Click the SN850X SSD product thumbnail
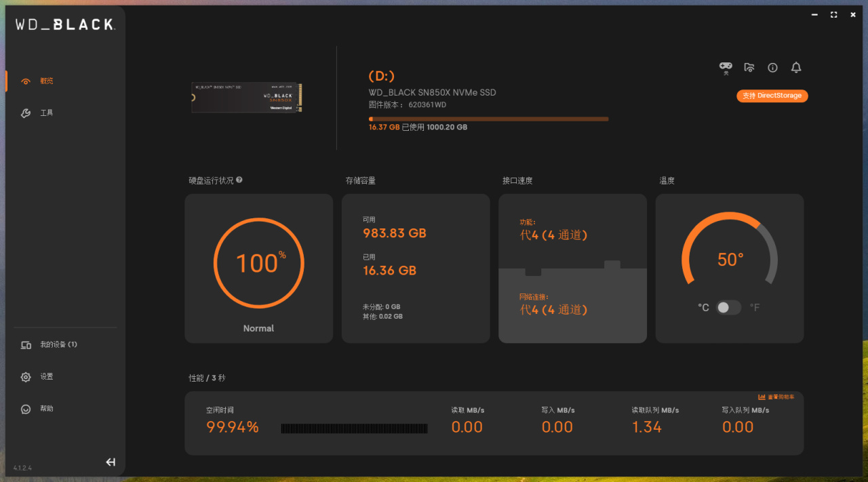 pyautogui.click(x=247, y=98)
